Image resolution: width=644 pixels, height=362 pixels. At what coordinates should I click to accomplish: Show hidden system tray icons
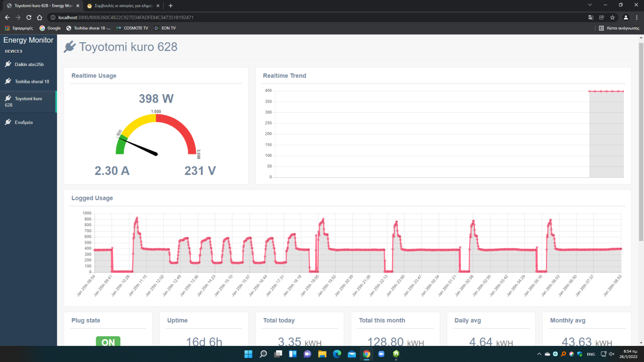point(539,354)
